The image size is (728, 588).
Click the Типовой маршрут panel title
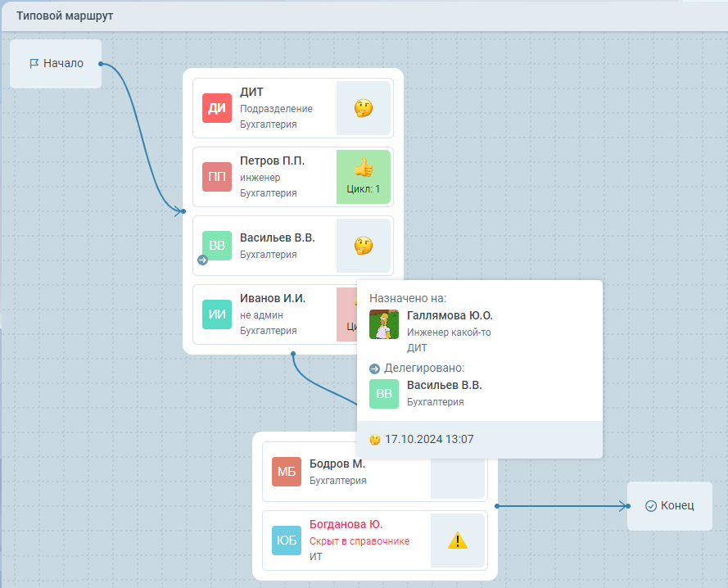[x=66, y=16]
